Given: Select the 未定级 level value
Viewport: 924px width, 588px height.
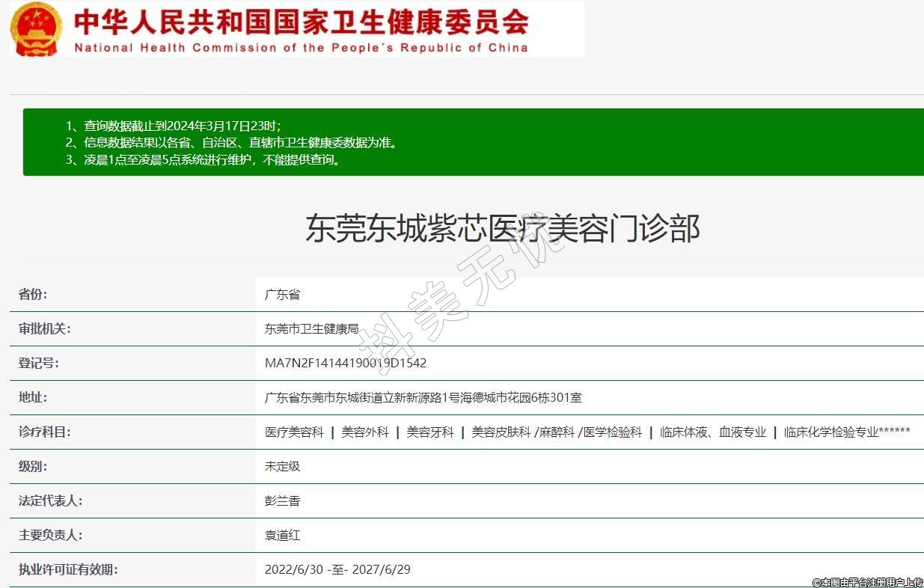Looking at the screenshot, I should (282, 466).
